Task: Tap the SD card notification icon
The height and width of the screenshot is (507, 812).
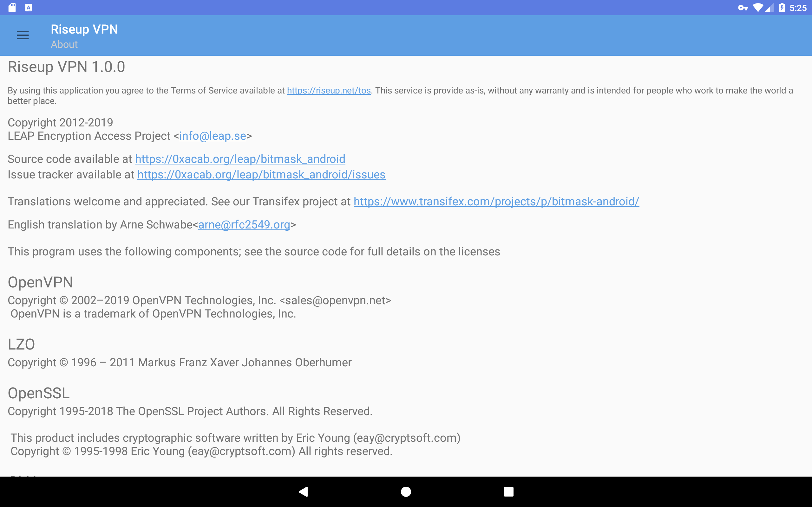Action: tap(12, 8)
